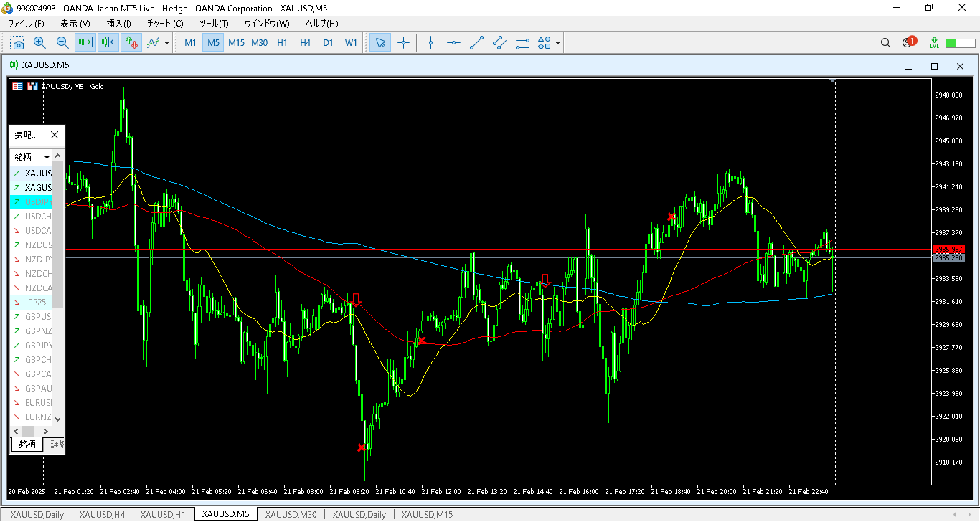
Task: Select the 銘柄 tab in market watch
Action: pyautogui.click(x=27, y=444)
